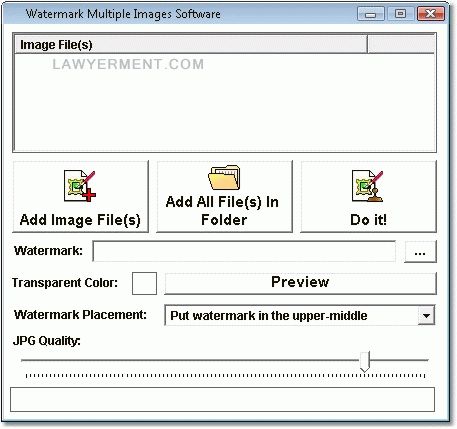Click the Do it! button

coord(368,197)
